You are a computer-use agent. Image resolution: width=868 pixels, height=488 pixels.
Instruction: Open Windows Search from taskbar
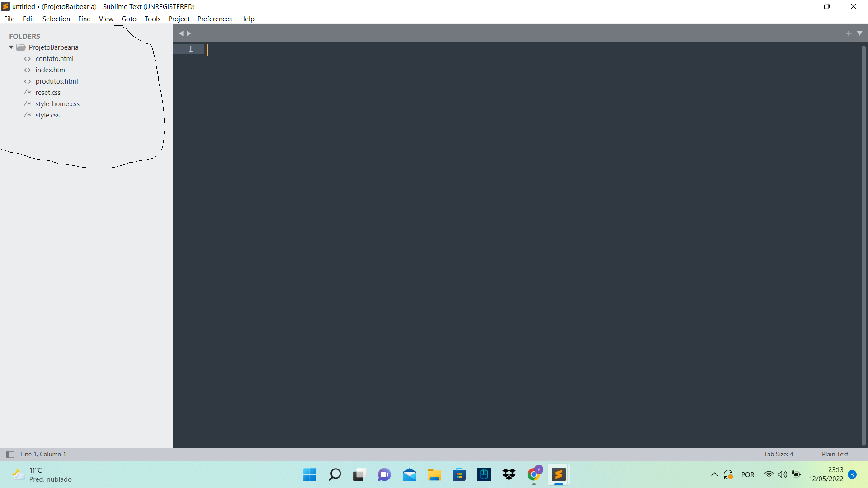pyautogui.click(x=335, y=474)
